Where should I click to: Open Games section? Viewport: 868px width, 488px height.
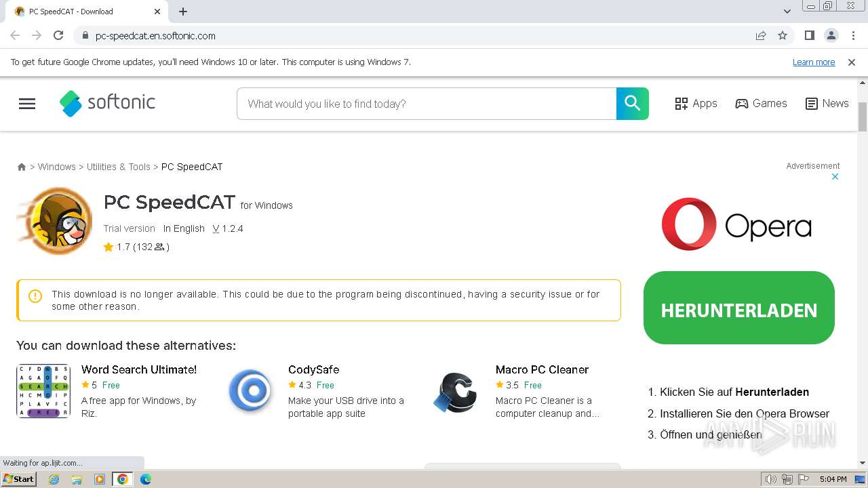[x=761, y=104]
